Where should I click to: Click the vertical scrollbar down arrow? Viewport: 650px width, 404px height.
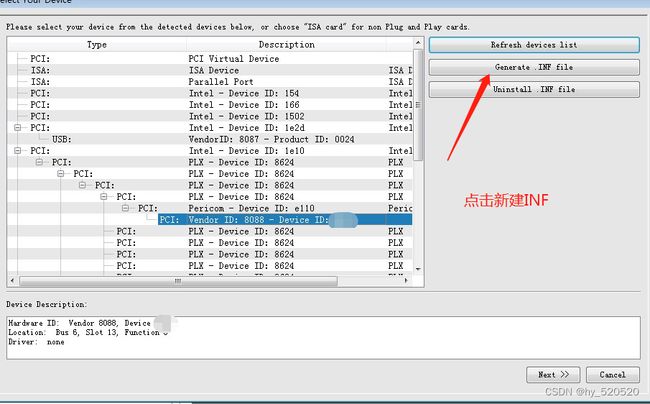pos(418,269)
